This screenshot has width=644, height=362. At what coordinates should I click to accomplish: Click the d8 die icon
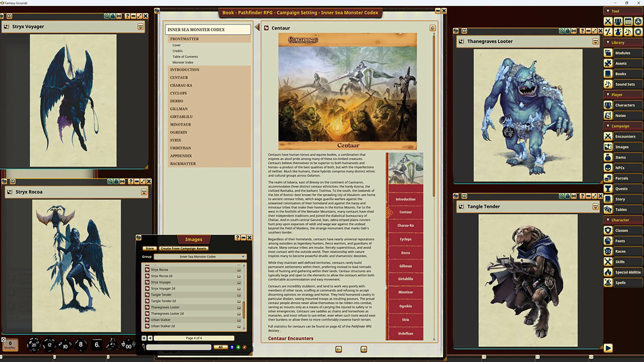tap(80, 345)
